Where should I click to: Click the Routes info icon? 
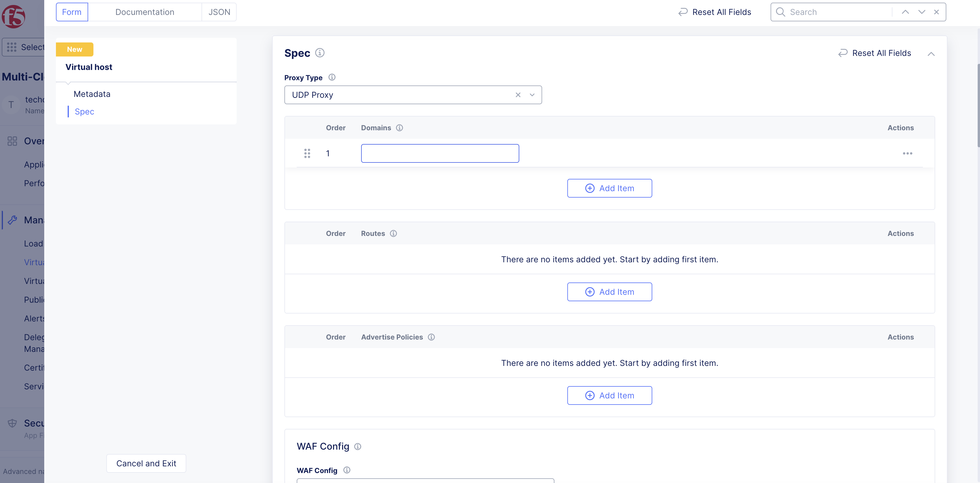(393, 234)
